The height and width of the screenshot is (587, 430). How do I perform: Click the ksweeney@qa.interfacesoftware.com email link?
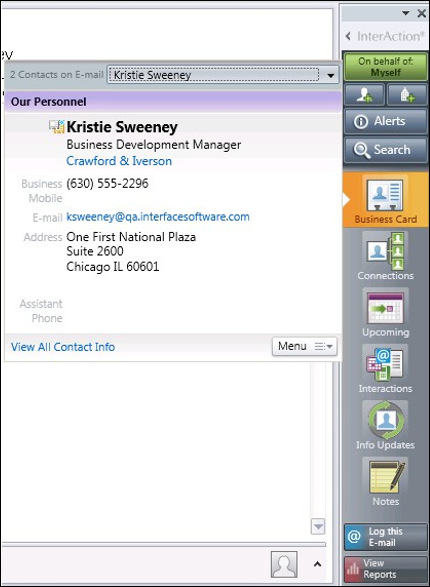(158, 217)
